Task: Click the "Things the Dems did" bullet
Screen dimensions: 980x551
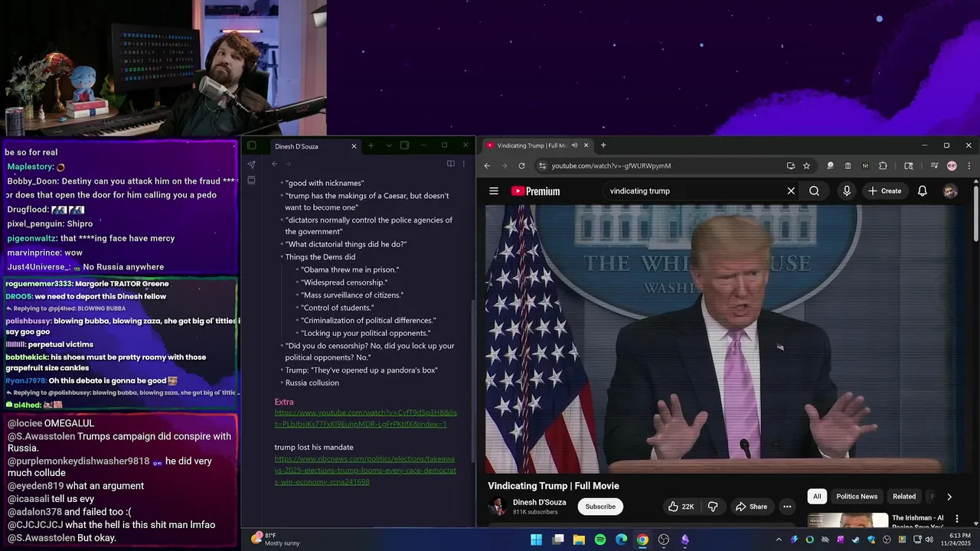Action: tap(320, 257)
